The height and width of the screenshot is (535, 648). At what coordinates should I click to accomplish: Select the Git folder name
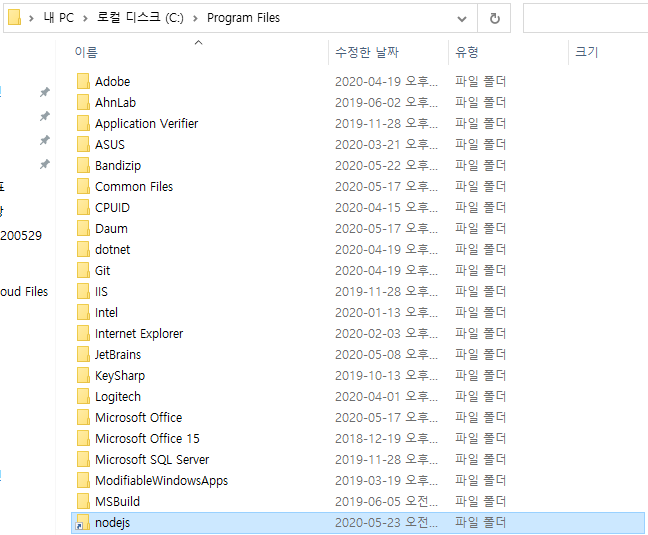(x=102, y=271)
